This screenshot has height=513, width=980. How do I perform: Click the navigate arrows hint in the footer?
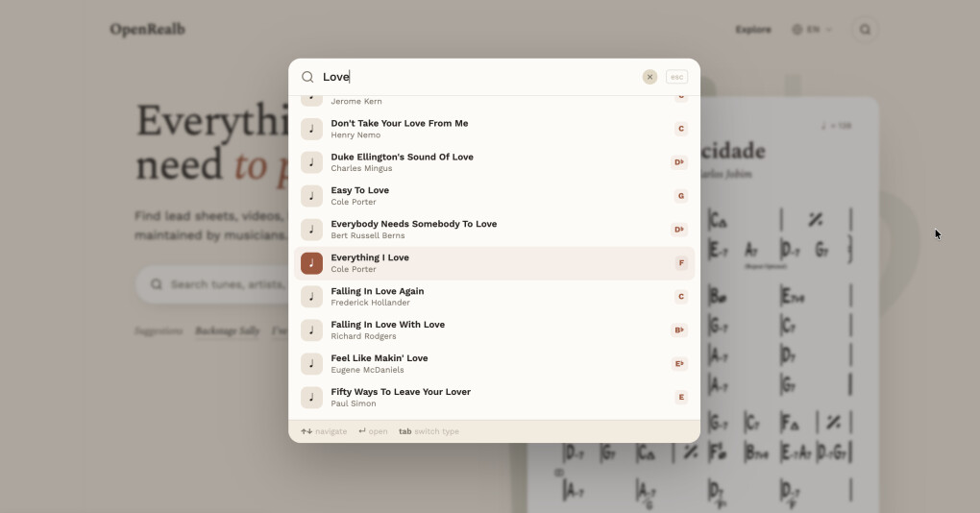click(324, 431)
